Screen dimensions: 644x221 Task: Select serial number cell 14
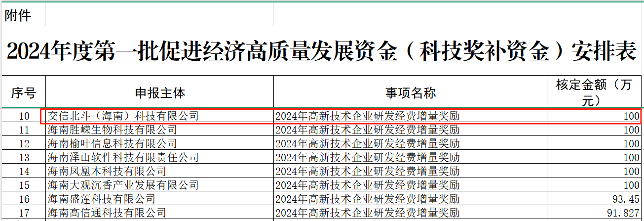(x=23, y=172)
